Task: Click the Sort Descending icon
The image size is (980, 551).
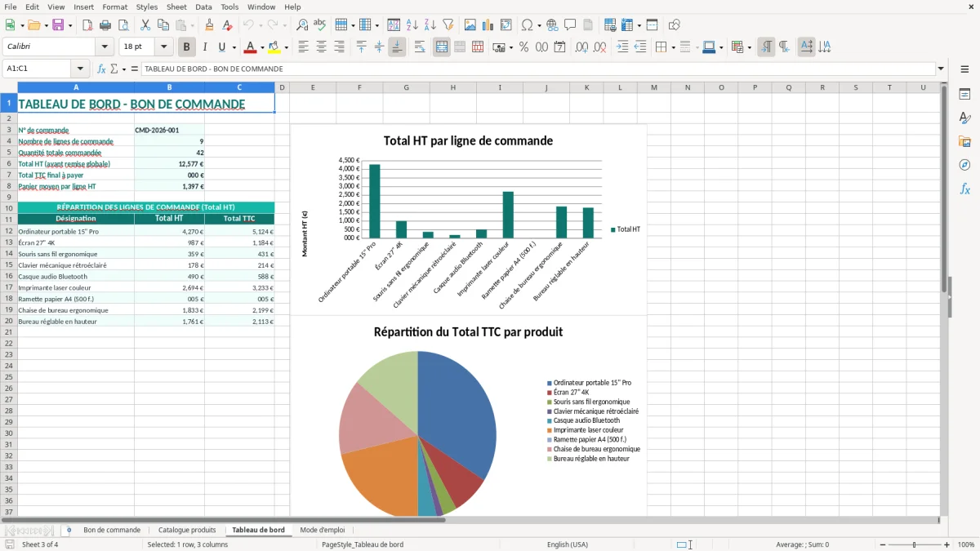Action: tap(430, 25)
